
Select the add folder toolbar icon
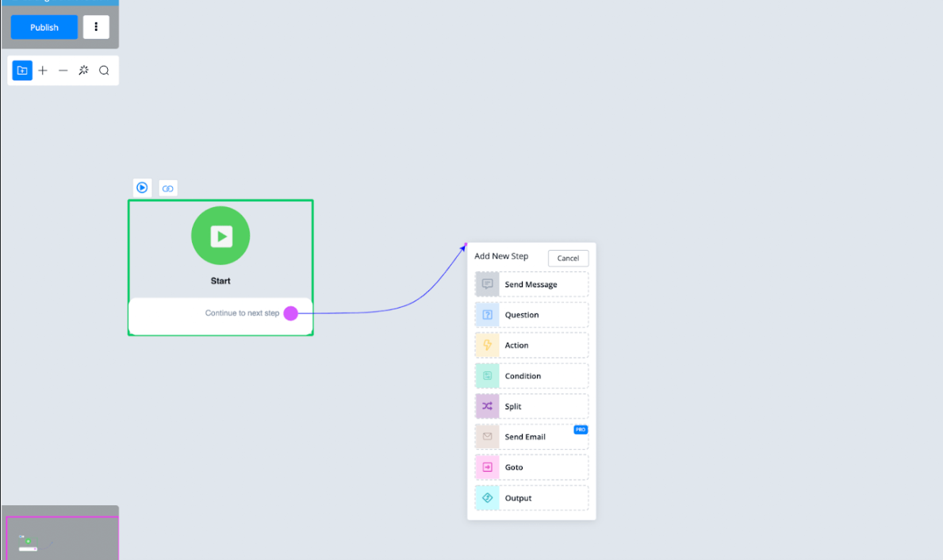(x=22, y=71)
